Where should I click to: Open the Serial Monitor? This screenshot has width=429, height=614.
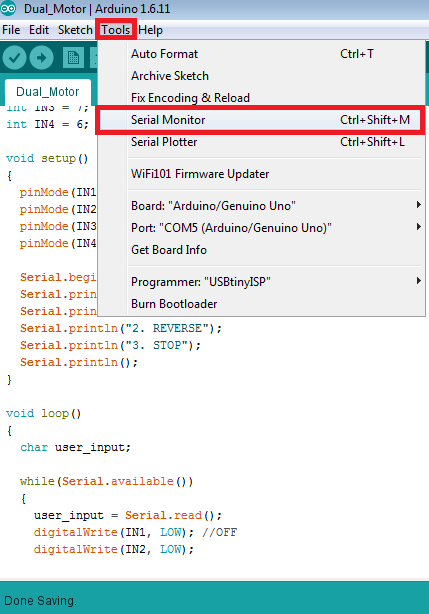click(261, 120)
